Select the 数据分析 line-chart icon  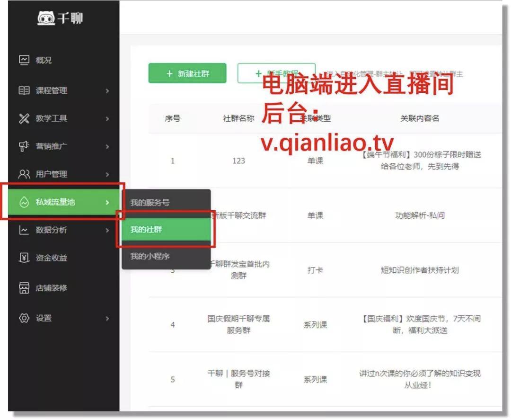click(23, 230)
